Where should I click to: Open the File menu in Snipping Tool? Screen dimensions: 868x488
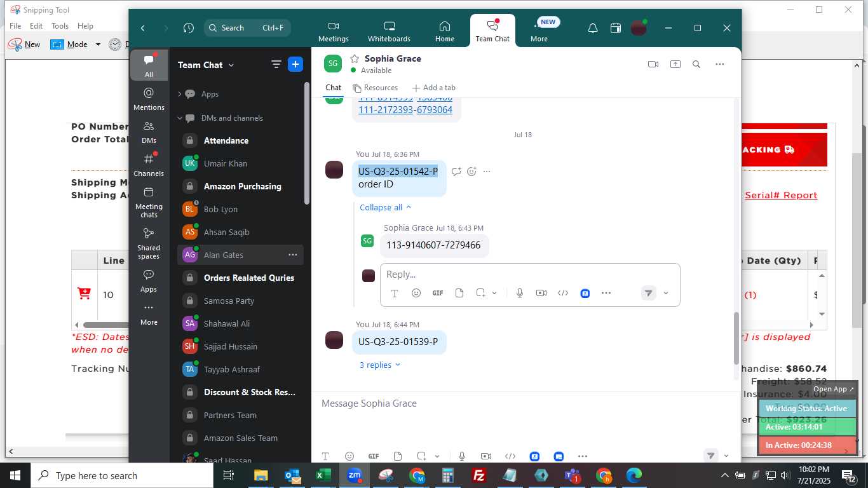15,26
